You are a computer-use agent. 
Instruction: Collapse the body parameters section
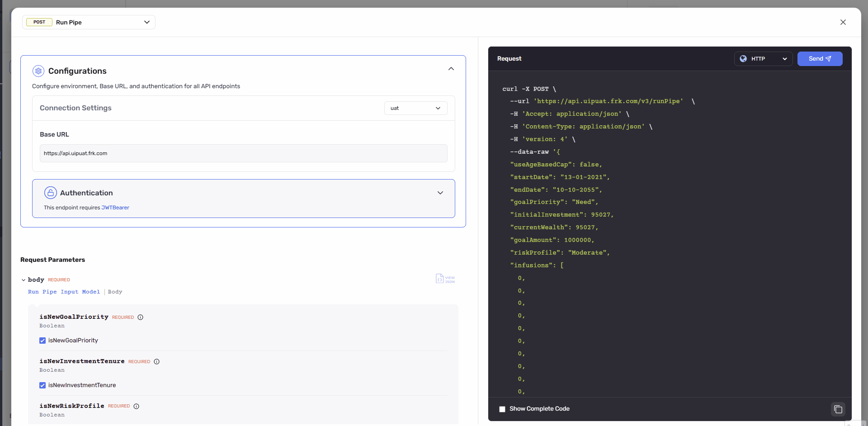click(x=24, y=279)
